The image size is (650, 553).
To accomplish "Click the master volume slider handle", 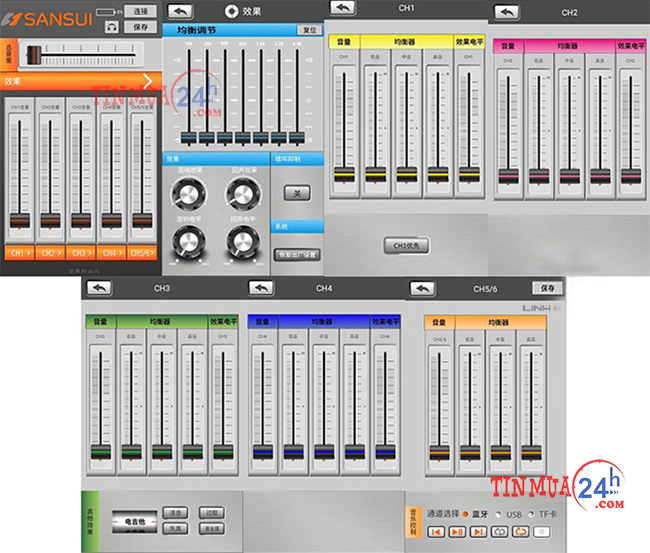I will click(x=33, y=55).
